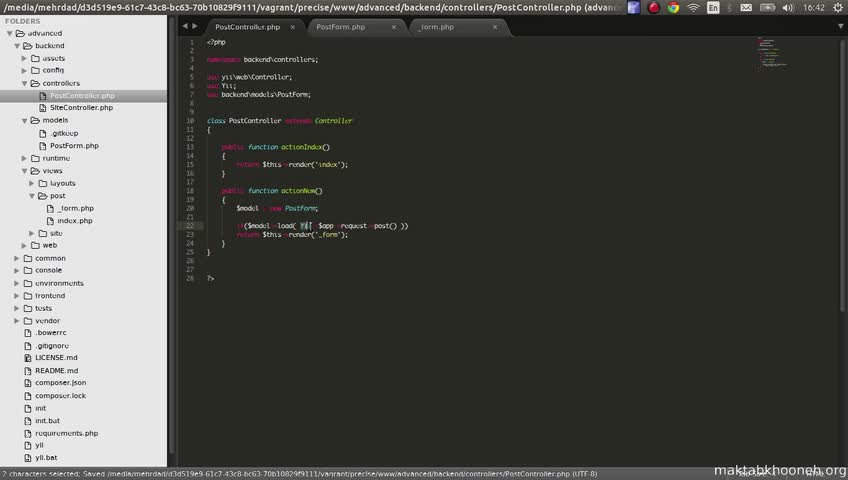
Task: Open index.php in the post folder
Action: (x=75, y=221)
